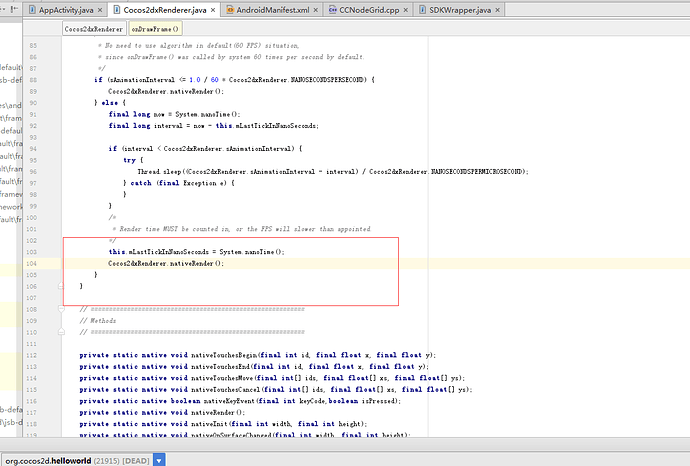This screenshot has width=690, height=466.
Task: Switch to the AppActivity.java tab
Action: [66, 10]
